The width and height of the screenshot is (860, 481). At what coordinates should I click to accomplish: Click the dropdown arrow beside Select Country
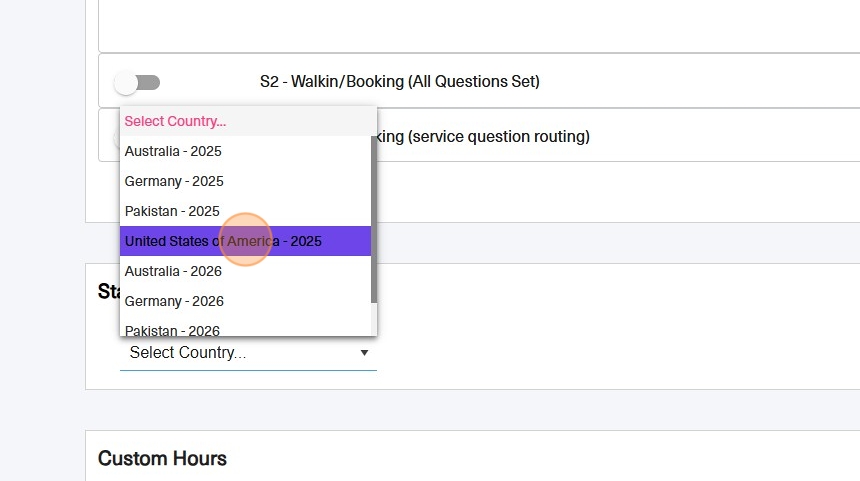pos(364,353)
